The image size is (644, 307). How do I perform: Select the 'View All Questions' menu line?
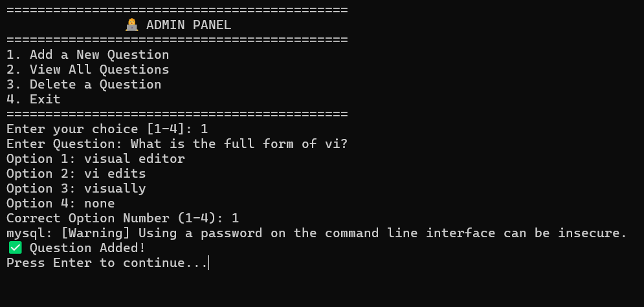click(88, 69)
